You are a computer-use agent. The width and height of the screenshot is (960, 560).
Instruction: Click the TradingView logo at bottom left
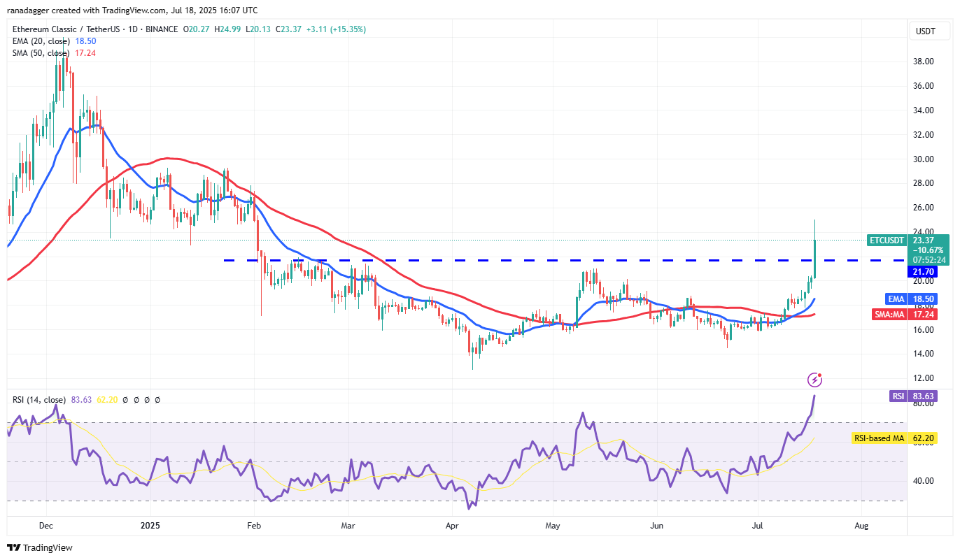pos(40,547)
